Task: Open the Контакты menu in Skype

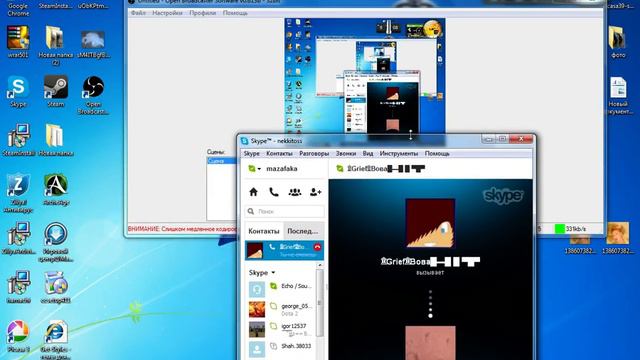Action: coord(279,153)
